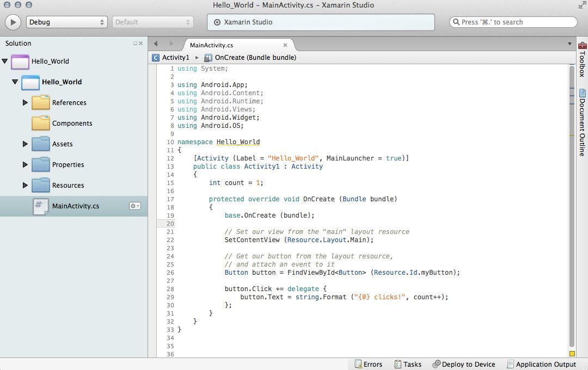Switch to the MainActivity.cs tab
Viewport: 588px width, 370px height.
point(211,45)
